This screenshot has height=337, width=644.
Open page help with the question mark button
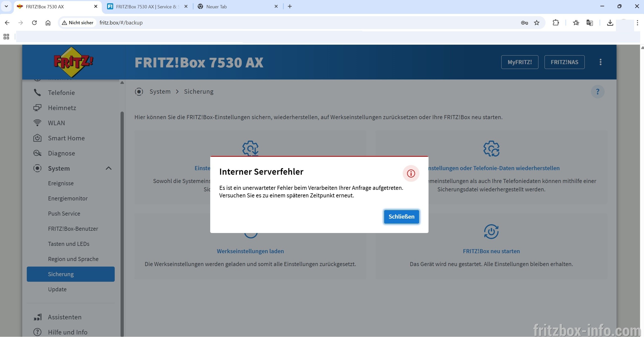click(x=598, y=92)
